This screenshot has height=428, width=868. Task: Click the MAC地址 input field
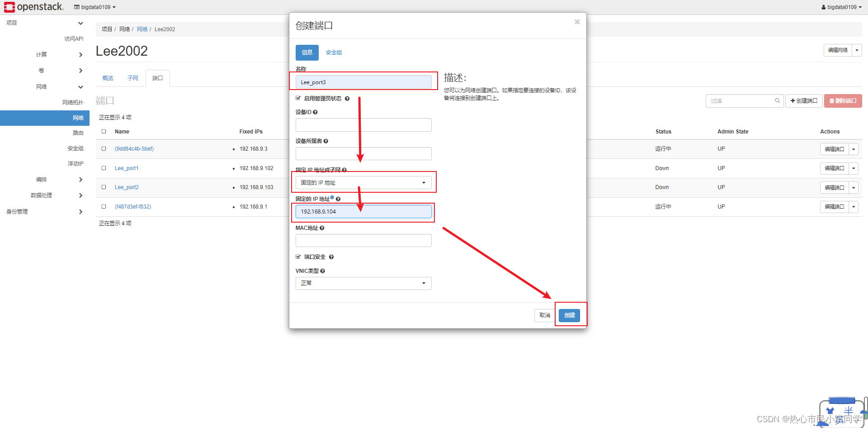click(x=363, y=241)
